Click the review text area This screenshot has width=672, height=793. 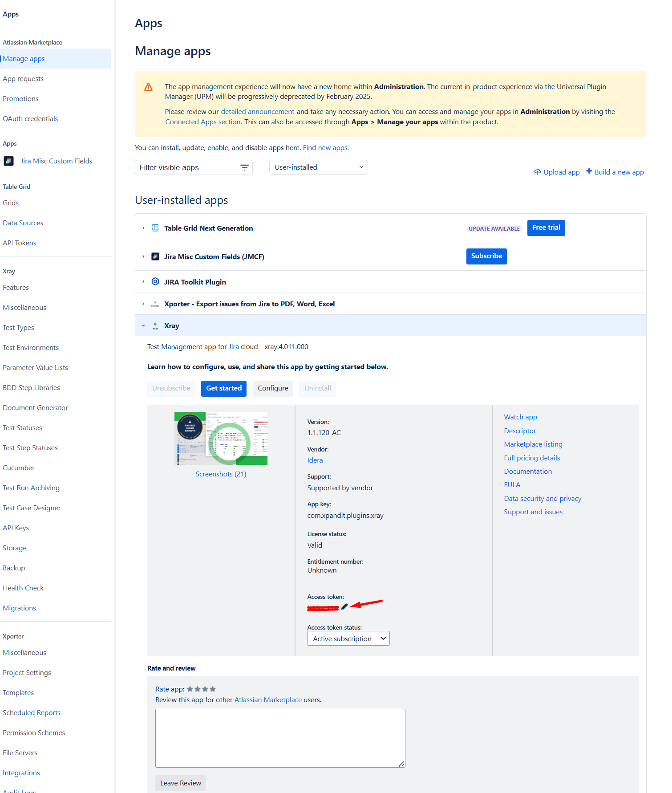280,738
